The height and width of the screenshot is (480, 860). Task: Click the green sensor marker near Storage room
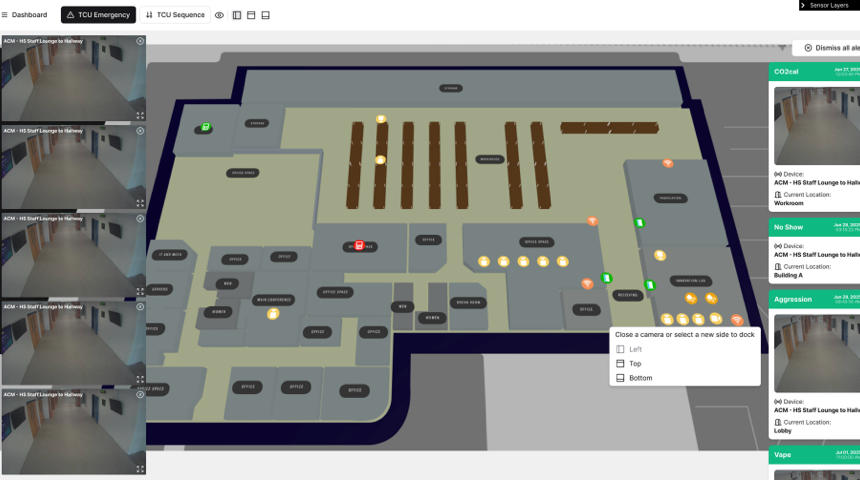coord(206,127)
